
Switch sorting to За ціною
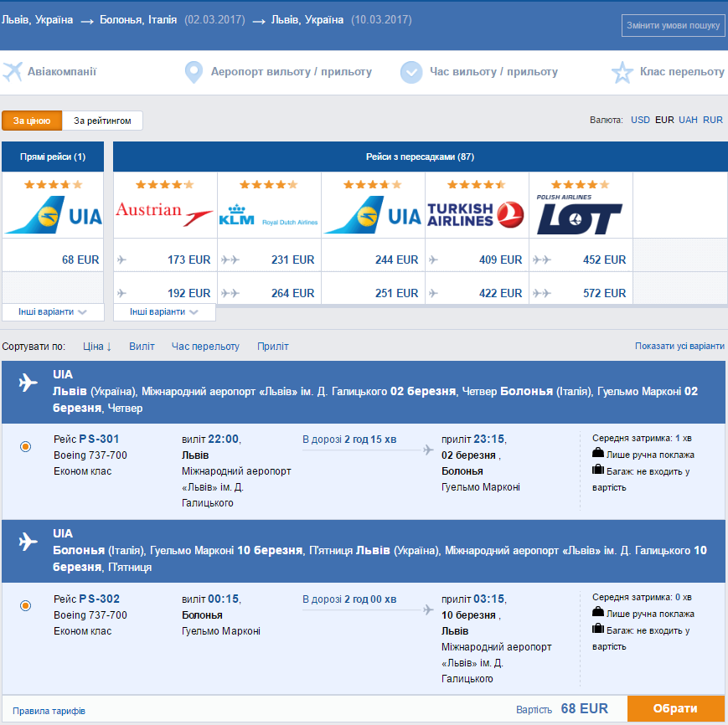pos(32,121)
